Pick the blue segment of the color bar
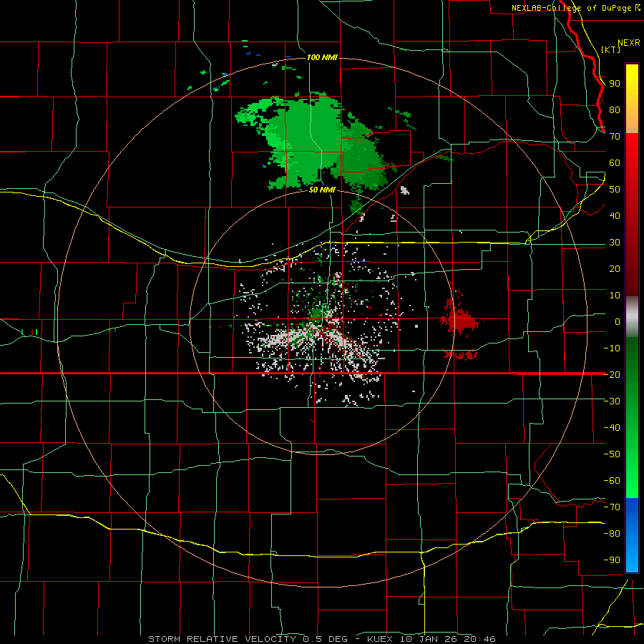Screen dimensions: 644x644 click(632, 535)
